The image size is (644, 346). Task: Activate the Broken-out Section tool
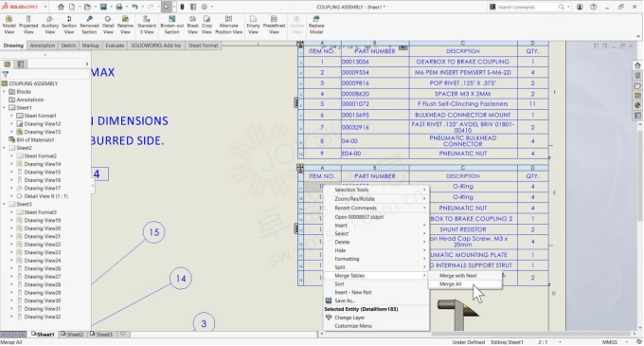coord(171,25)
